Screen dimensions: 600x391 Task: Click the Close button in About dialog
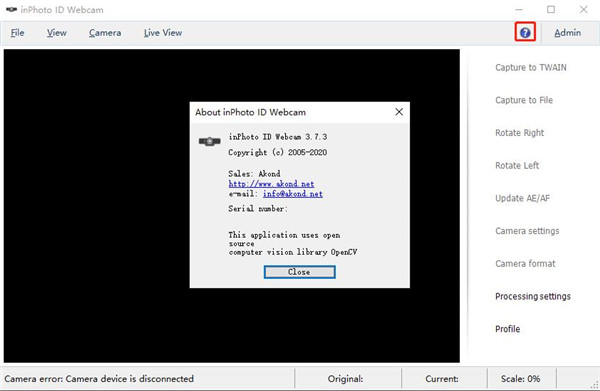tap(299, 272)
